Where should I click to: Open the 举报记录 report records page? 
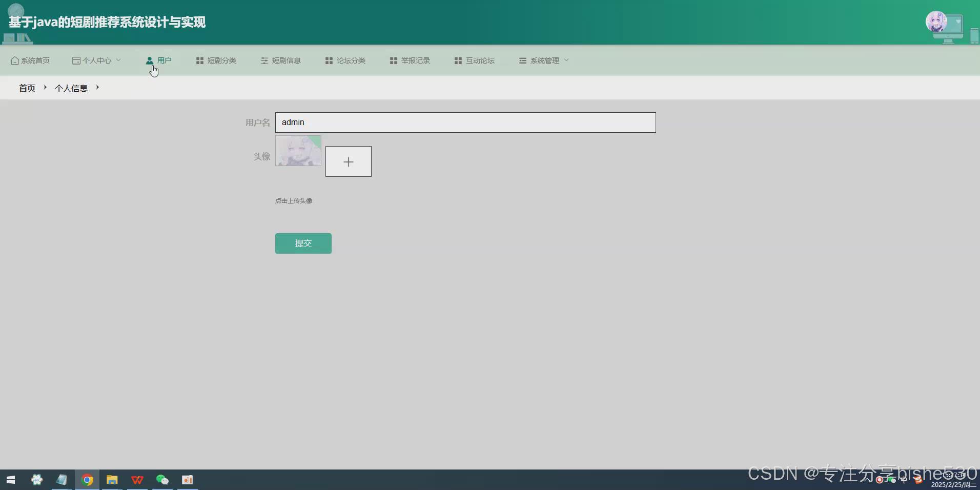410,60
